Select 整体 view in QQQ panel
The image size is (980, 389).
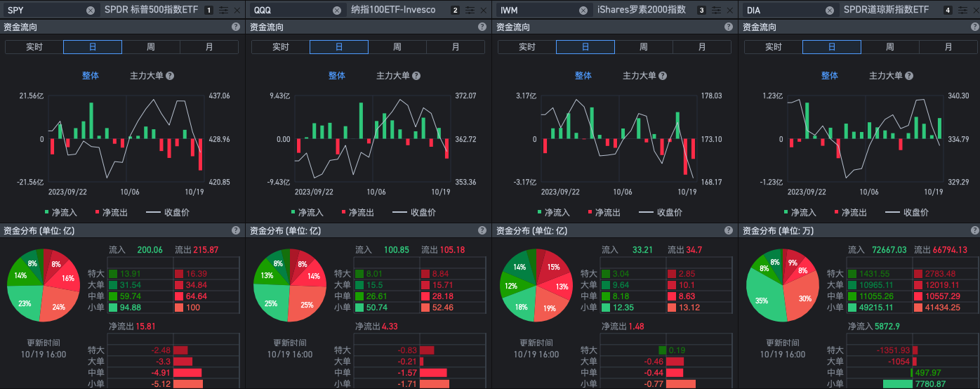(x=337, y=76)
